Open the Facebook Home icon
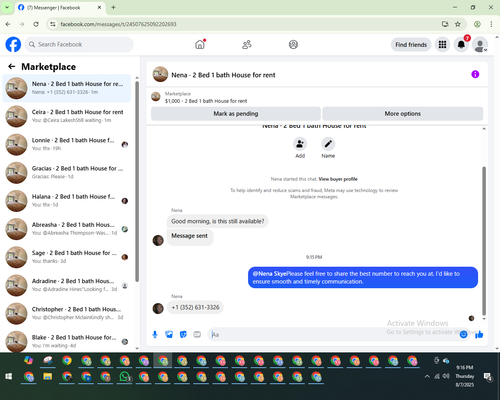Screen dimensions: 500x400 pyautogui.click(x=200, y=44)
